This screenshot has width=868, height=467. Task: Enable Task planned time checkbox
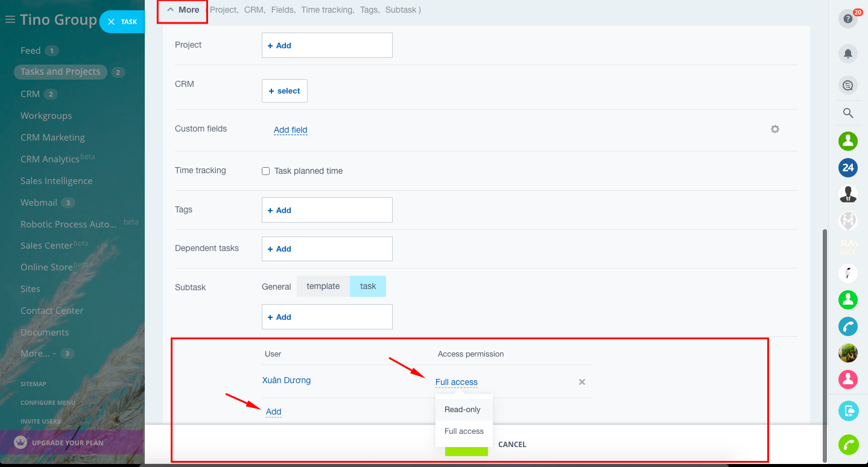(x=265, y=171)
